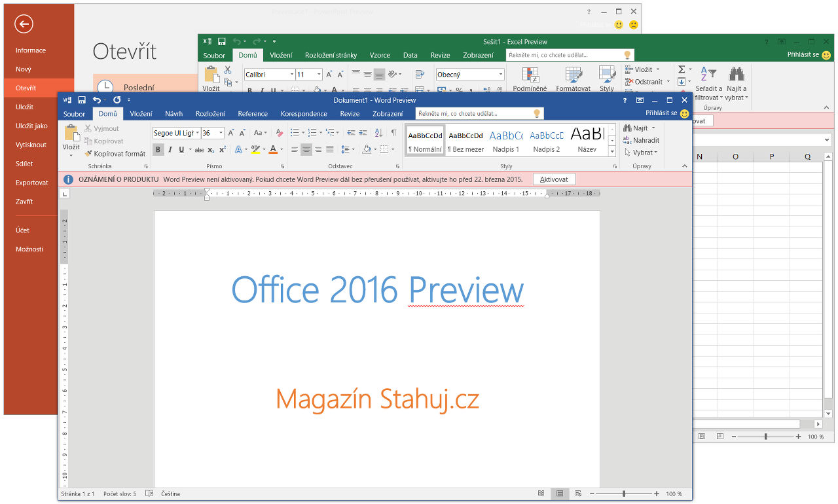The height and width of the screenshot is (504, 838).
Task: Align text left in Word
Action: [x=295, y=150]
